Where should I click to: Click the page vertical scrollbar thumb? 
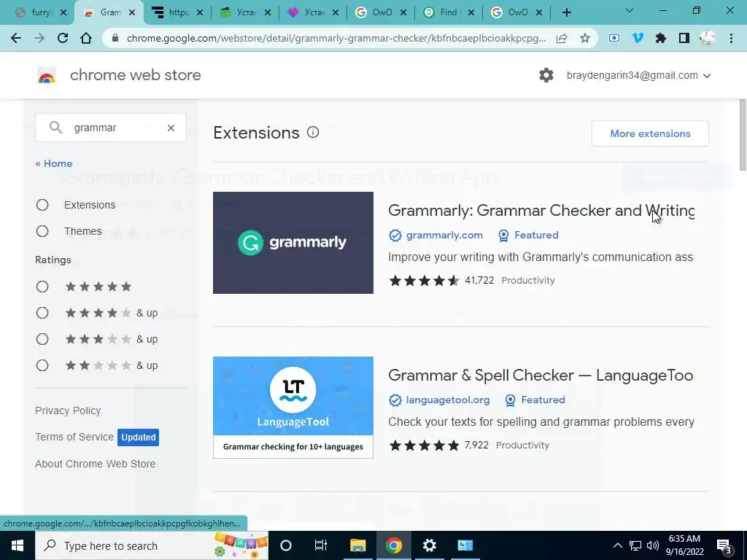tap(743, 135)
